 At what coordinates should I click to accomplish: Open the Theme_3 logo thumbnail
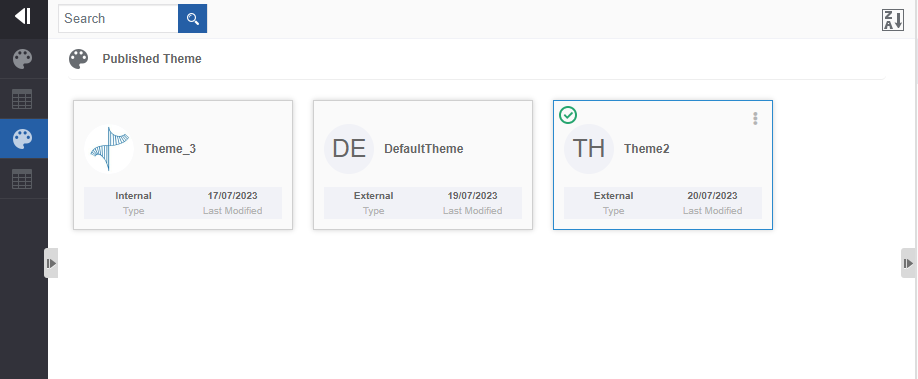[x=109, y=149]
